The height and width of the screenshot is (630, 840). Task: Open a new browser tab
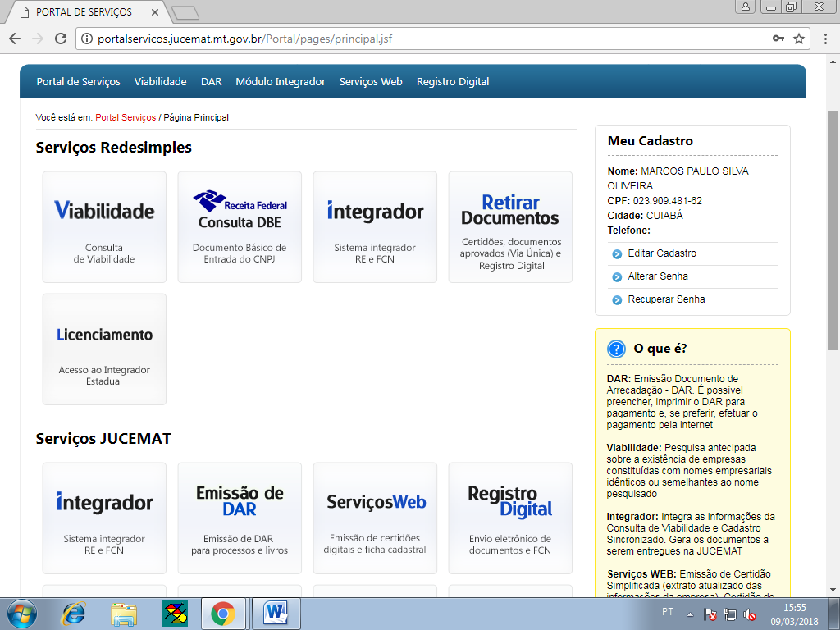[186, 13]
